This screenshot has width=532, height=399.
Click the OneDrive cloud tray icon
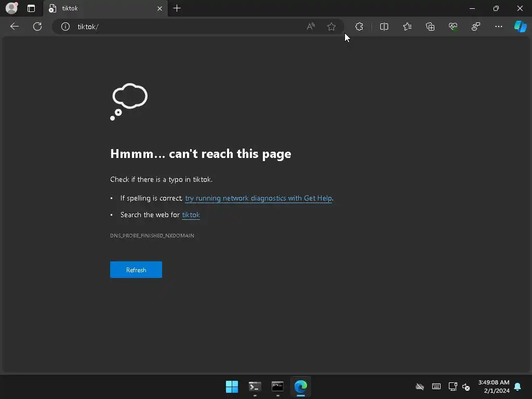coord(420,387)
